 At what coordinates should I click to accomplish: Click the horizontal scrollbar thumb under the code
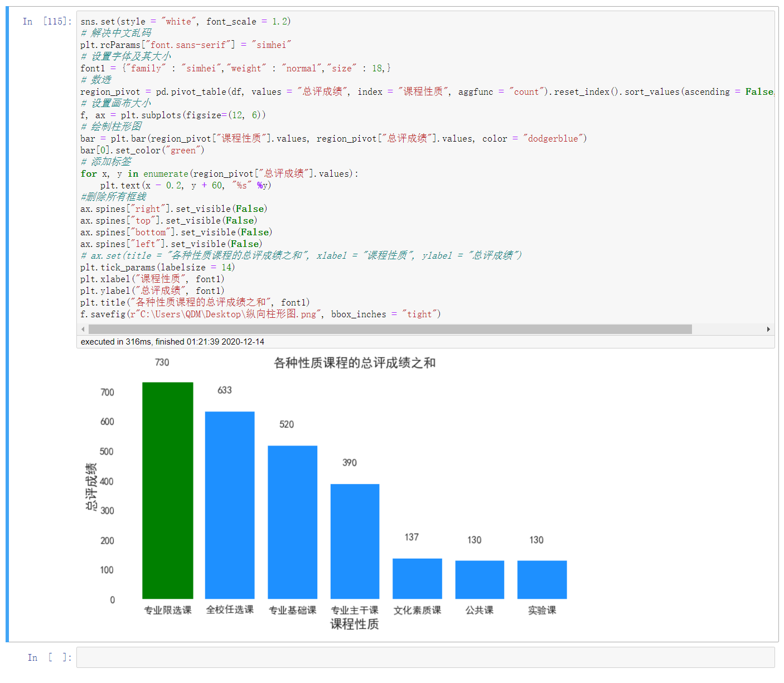[x=390, y=329]
